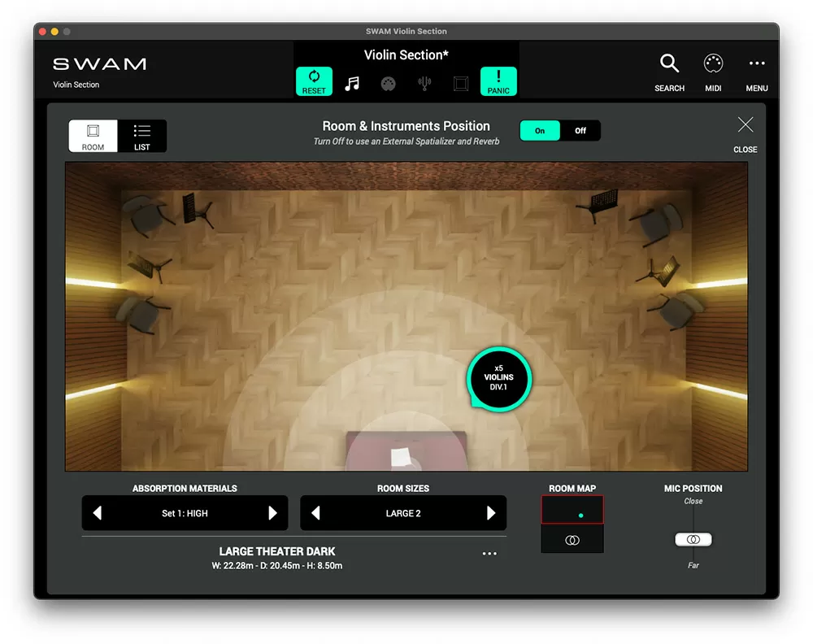The height and width of the screenshot is (644, 813).
Task: Turn Off the spatializer to use external reverb
Action: [x=580, y=130]
